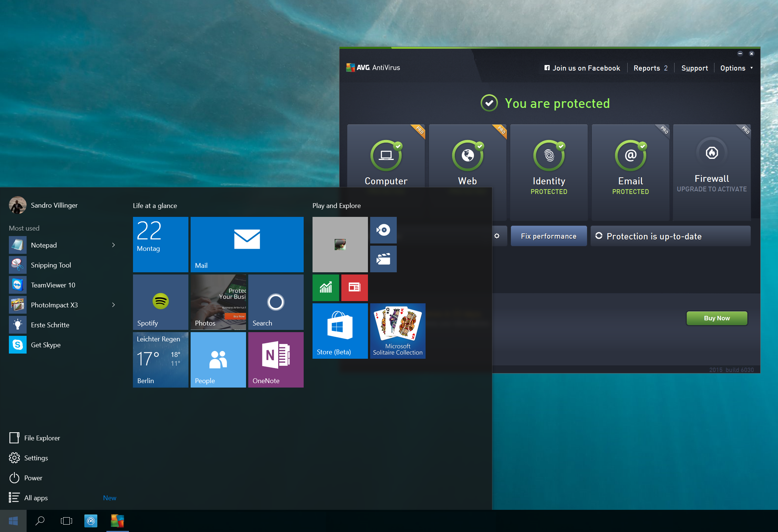Screen dimensions: 778x532
Task: Click the AVG icon on the taskbar
Action: click(x=117, y=521)
